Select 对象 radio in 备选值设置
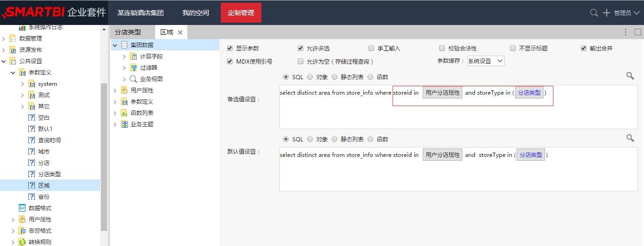 coord(310,77)
